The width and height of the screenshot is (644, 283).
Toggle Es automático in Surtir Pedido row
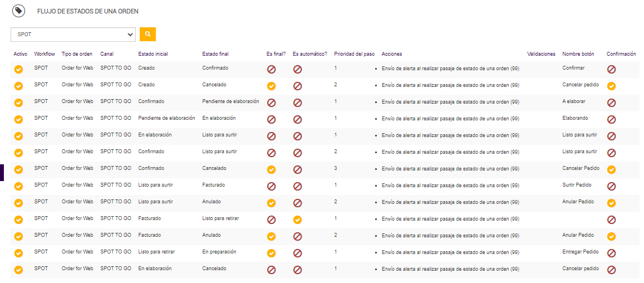(x=297, y=187)
